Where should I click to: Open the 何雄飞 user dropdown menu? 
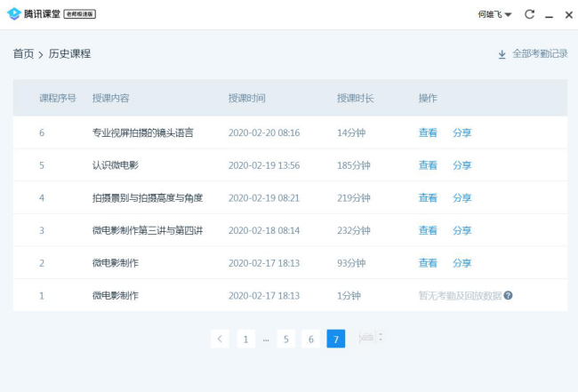click(x=494, y=14)
